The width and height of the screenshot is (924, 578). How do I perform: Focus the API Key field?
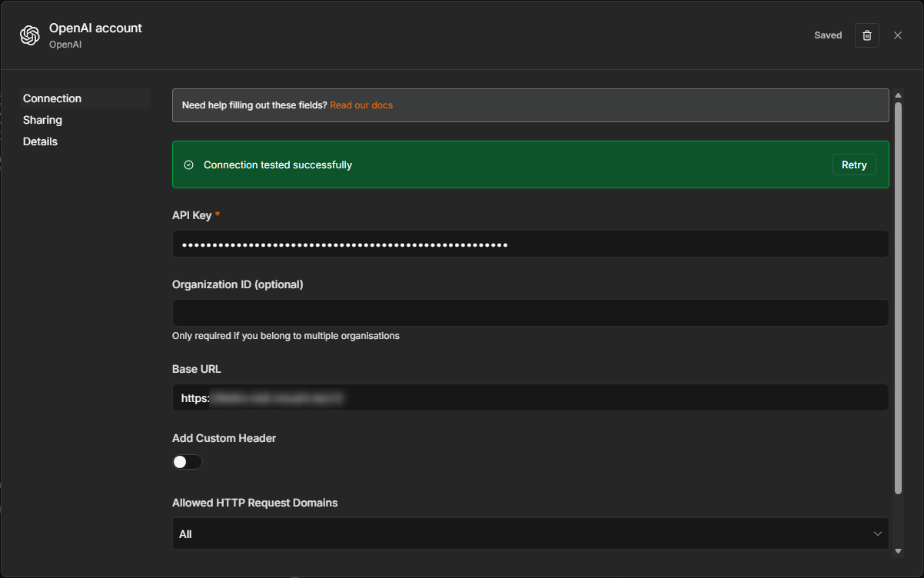pyautogui.click(x=530, y=244)
